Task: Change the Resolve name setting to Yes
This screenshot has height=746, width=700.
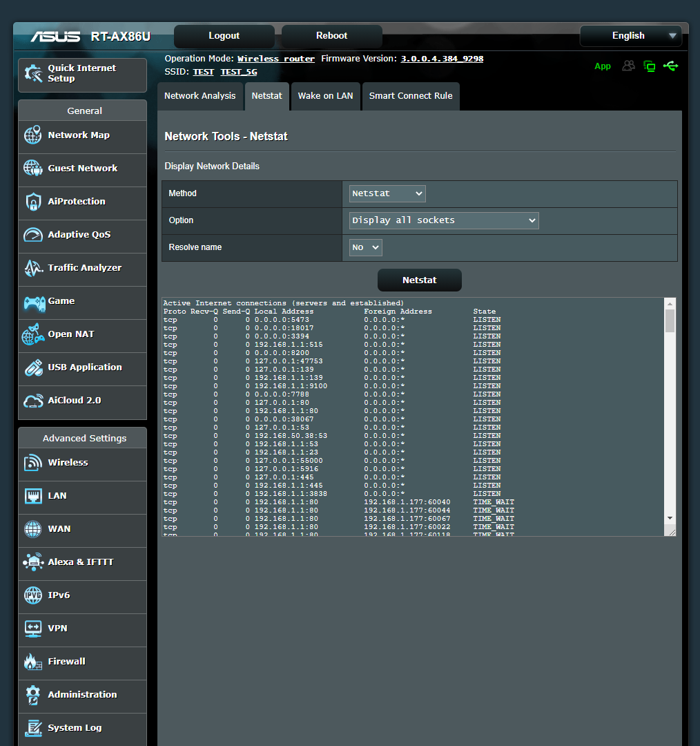Action: pyautogui.click(x=364, y=247)
